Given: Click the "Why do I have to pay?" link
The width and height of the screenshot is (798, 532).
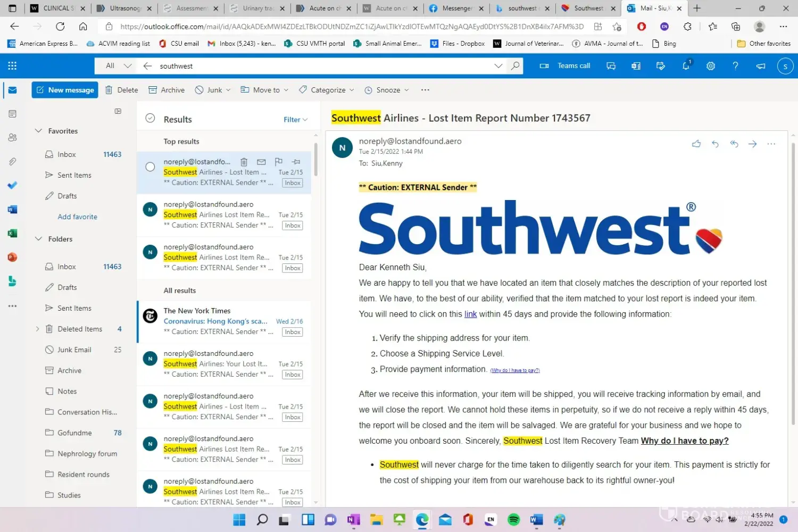Looking at the screenshot, I should click(x=684, y=440).
